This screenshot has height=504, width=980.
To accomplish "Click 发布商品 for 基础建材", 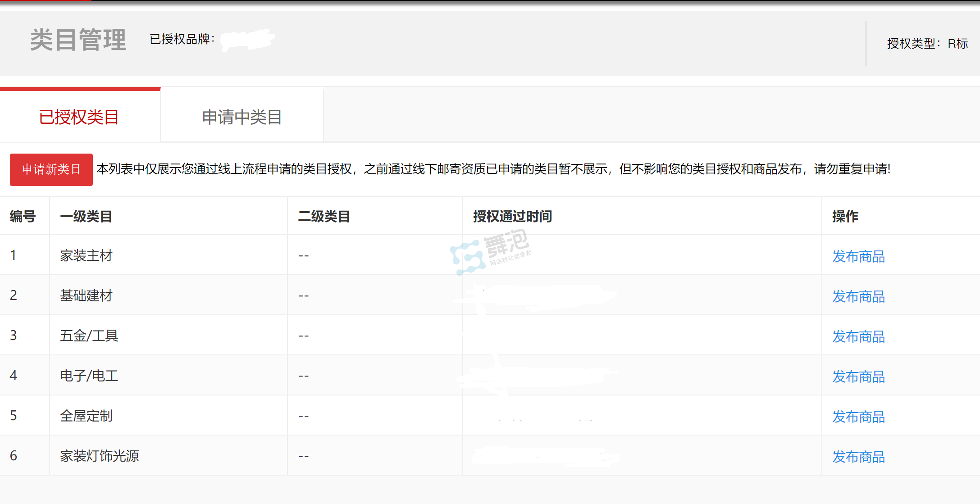I will [858, 296].
